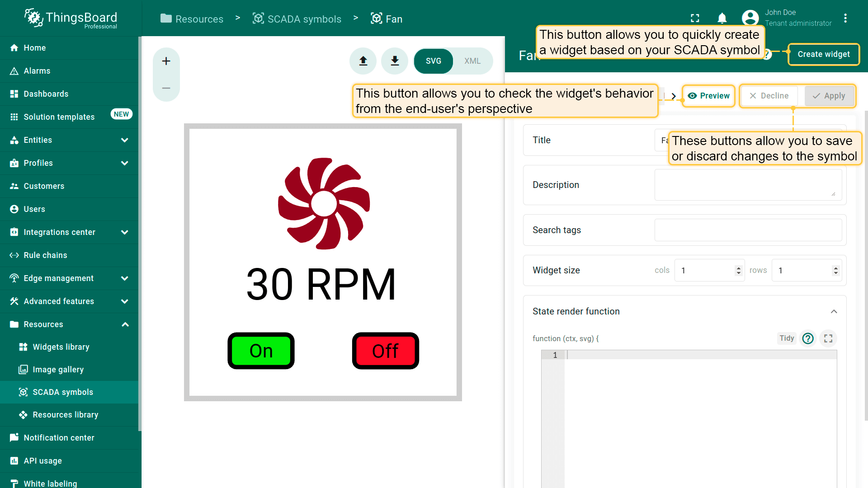Expand the Entities menu
868x488 pixels.
pos(124,140)
